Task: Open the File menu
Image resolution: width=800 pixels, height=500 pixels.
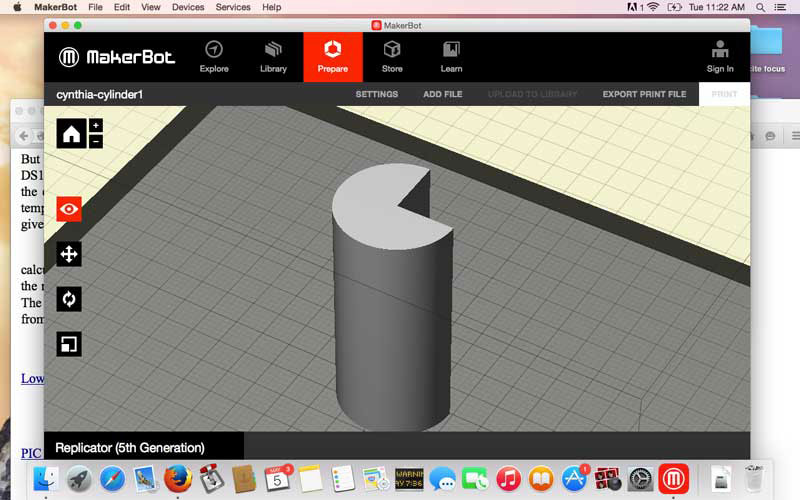Action: [x=95, y=7]
